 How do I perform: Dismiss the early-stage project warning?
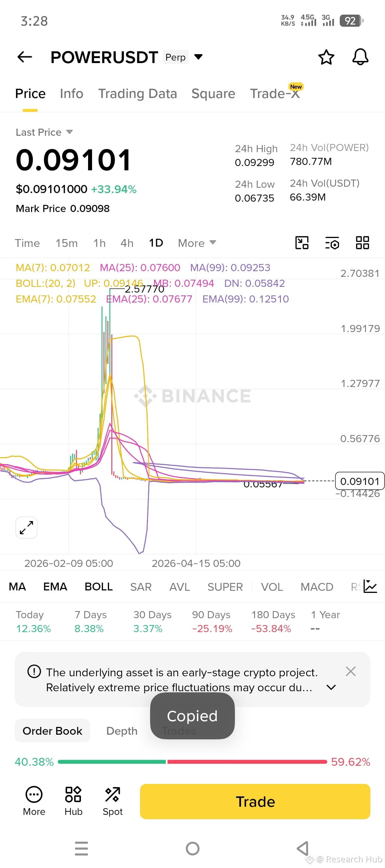pos(351,672)
